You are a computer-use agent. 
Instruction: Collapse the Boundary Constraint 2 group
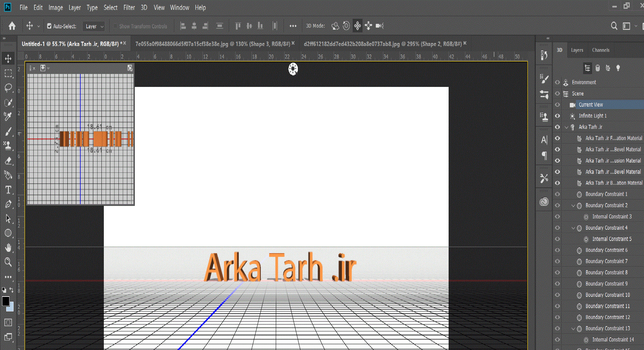click(573, 206)
